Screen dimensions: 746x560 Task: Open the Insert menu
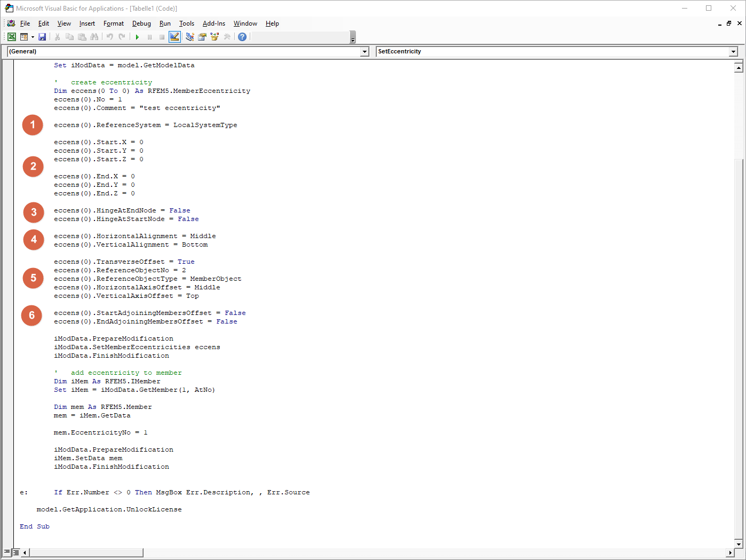(87, 23)
